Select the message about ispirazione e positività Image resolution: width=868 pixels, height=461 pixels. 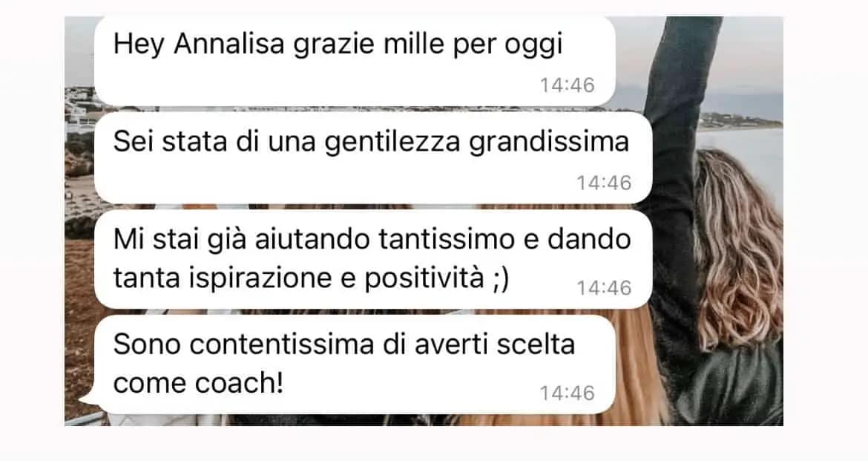373,259
